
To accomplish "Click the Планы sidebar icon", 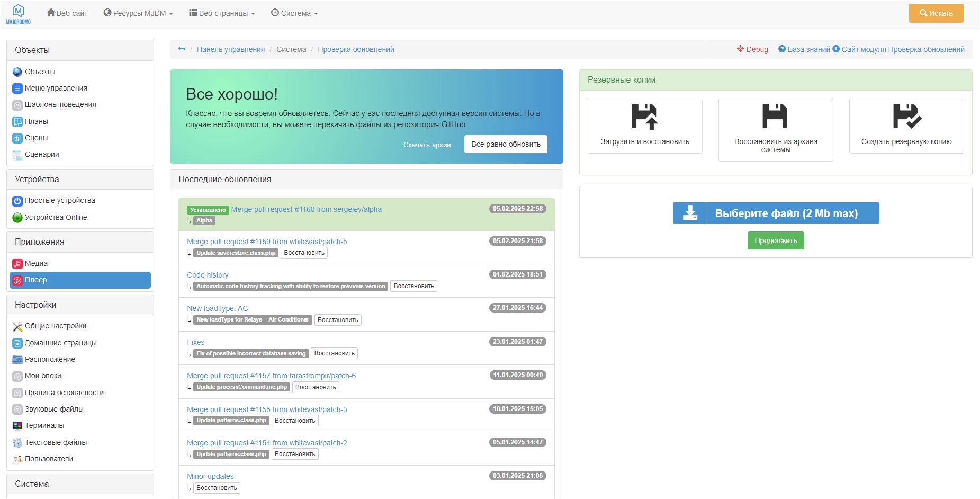I will tap(17, 122).
